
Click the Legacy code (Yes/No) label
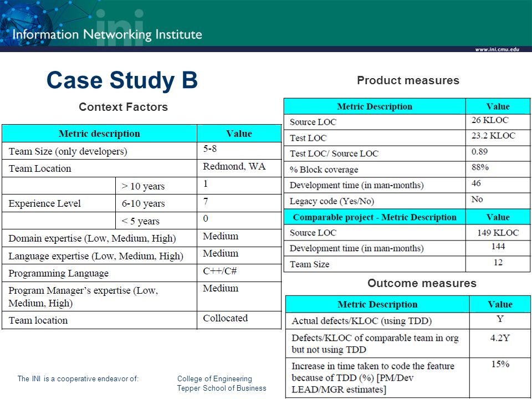(x=332, y=201)
